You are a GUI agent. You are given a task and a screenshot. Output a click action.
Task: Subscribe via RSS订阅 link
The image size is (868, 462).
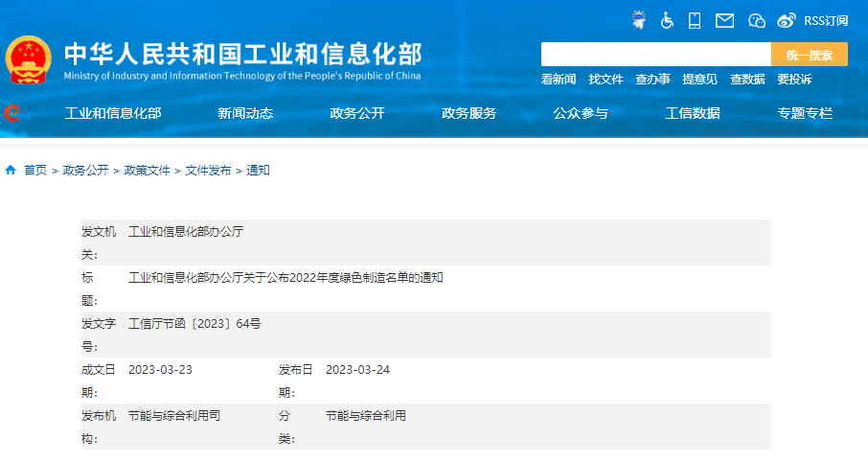(826, 20)
